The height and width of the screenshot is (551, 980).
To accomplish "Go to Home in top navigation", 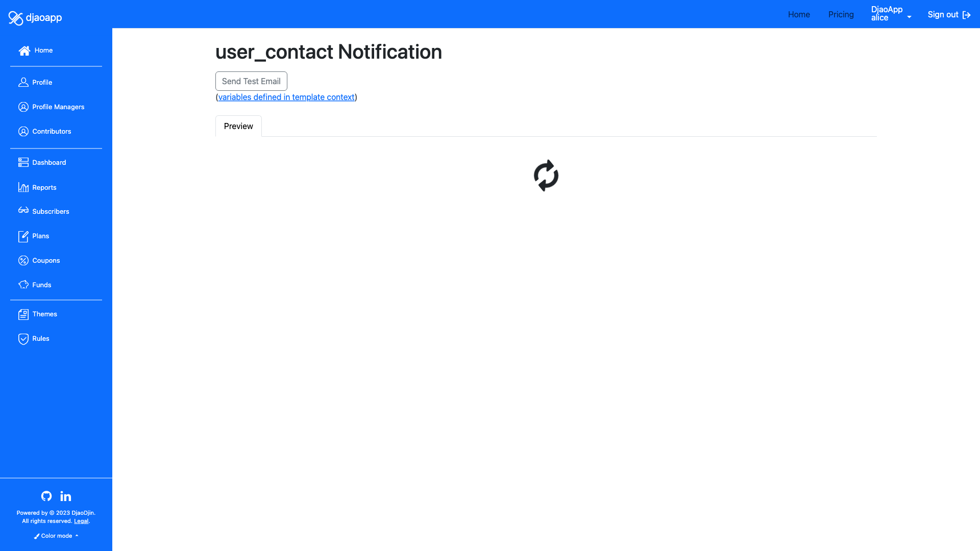I will [x=799, y=14].
